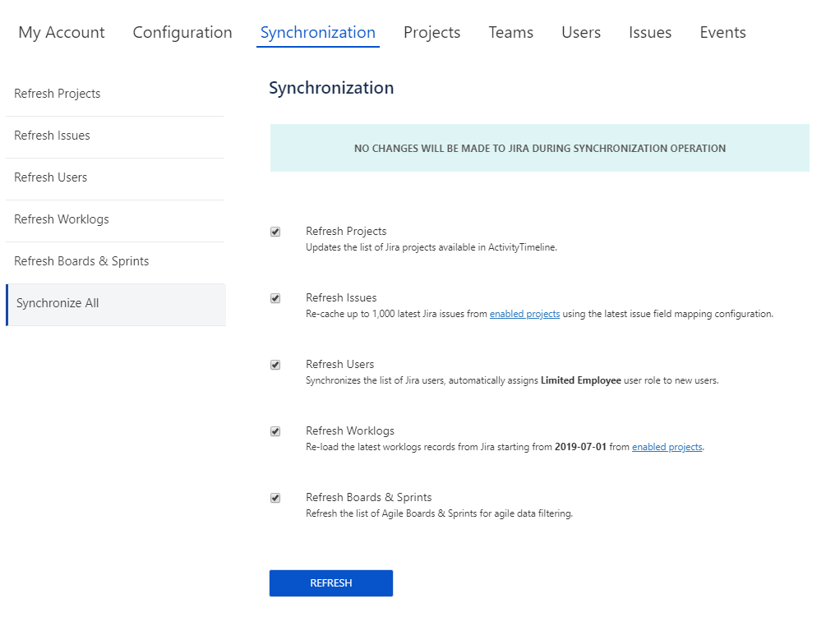Image resolution: width=840 pixels, height=626 pixels.
Task: Uncheck the Refresh Worklogs checkbox
Action: (x=275, y=432)
